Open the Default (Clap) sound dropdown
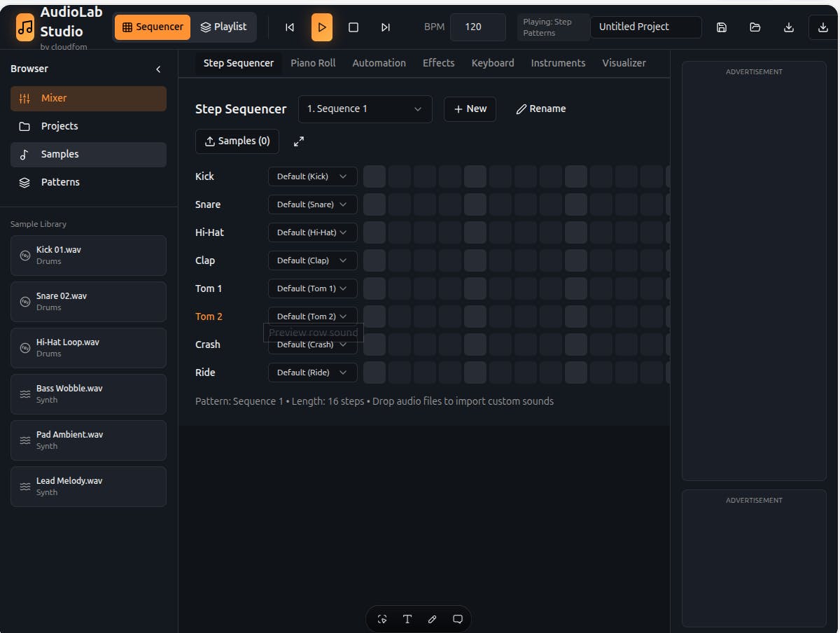840x633 pixels. click(x=313, y=260)
